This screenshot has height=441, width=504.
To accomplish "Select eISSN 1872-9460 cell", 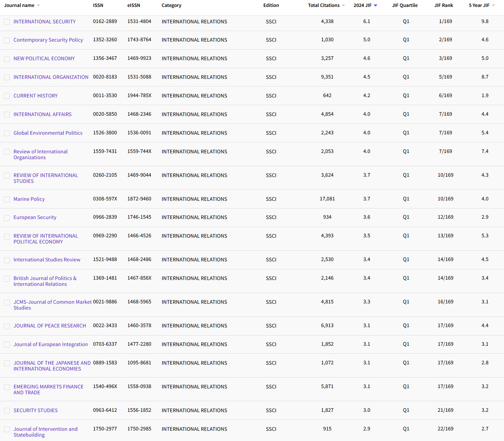I will tap(139, 199).
